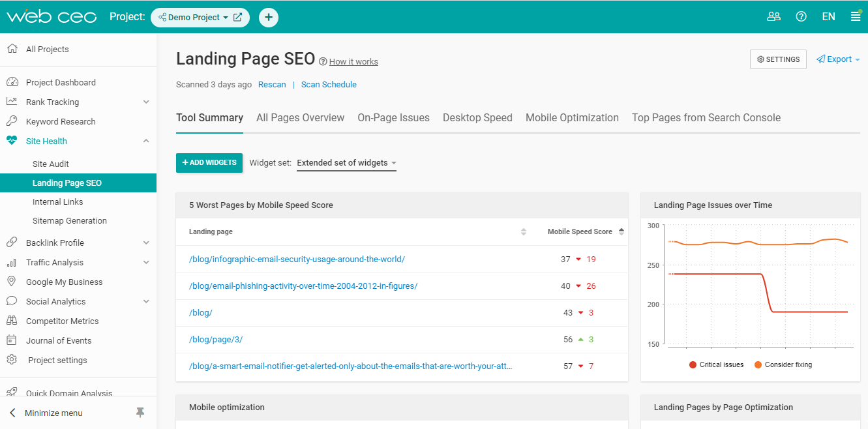Image resolution: width=868 pixels, height=429 pixels.
Task: Switch to the Desktop Speed tab
Action: tap(477, 118)
